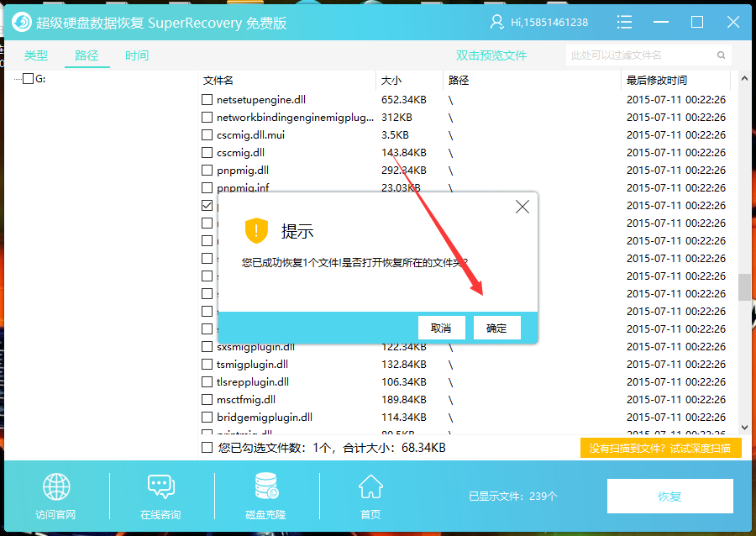The width and height of the screenshot is (756, 536).
Task: Click the scrollbar down arrow
Action: (x=744, y=428)
